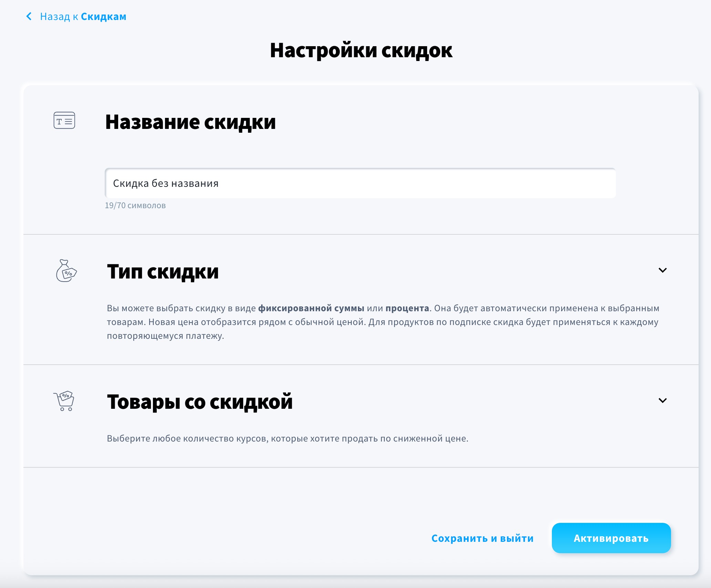Image resolution: width=711 pixels, height=588 pixels.
Task: Click the back arrow icon
Action: (x=29, y=16)
